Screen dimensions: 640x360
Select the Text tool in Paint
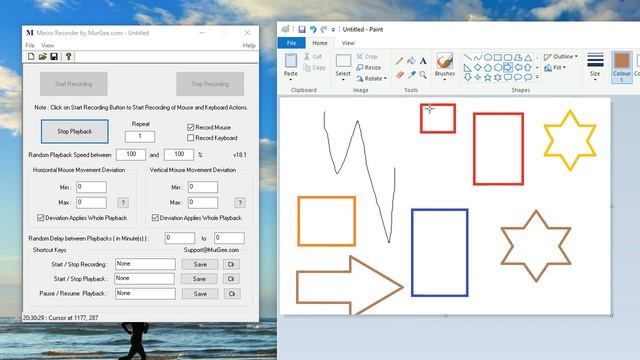423,61
